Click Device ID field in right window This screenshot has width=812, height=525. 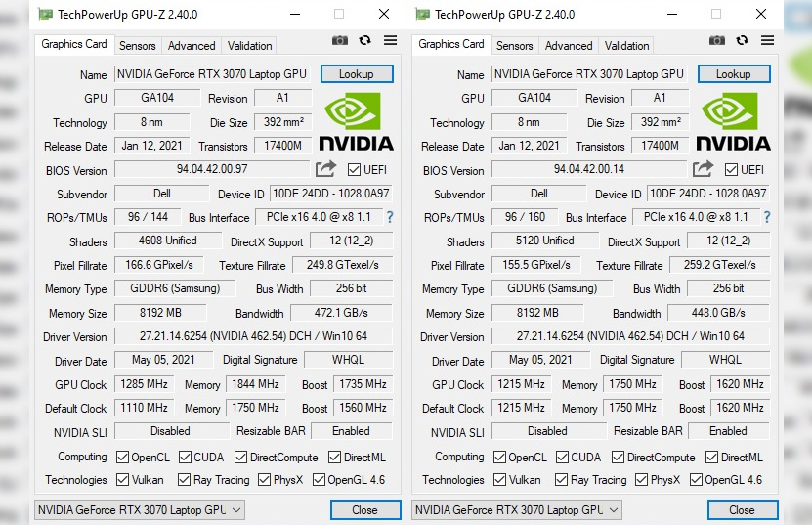[x=707, y=194]
